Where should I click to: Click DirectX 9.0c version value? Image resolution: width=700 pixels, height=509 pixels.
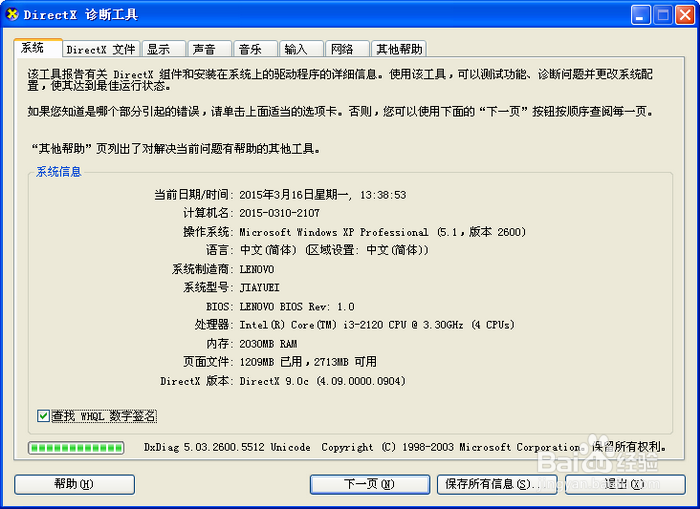(x=322, y=381)
